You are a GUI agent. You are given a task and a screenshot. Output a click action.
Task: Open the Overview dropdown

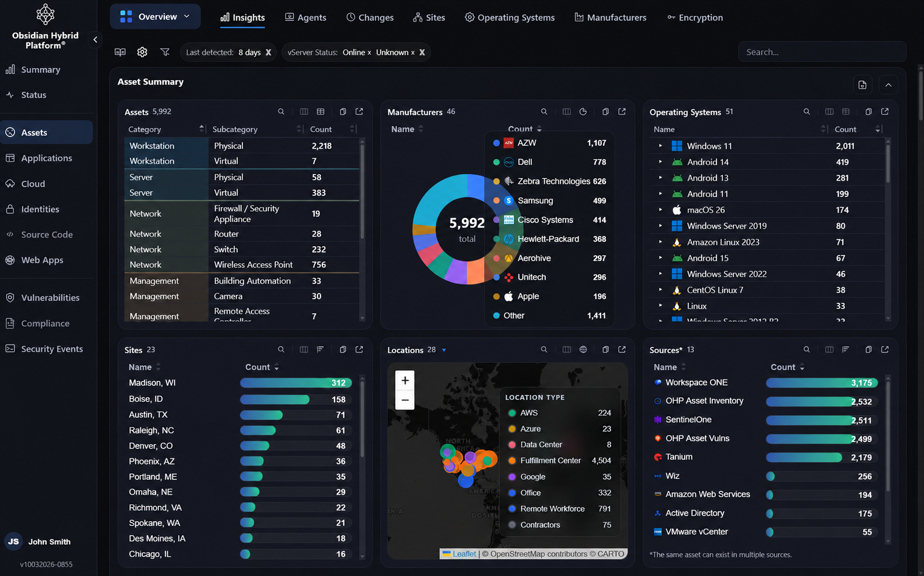pos(155,17)
